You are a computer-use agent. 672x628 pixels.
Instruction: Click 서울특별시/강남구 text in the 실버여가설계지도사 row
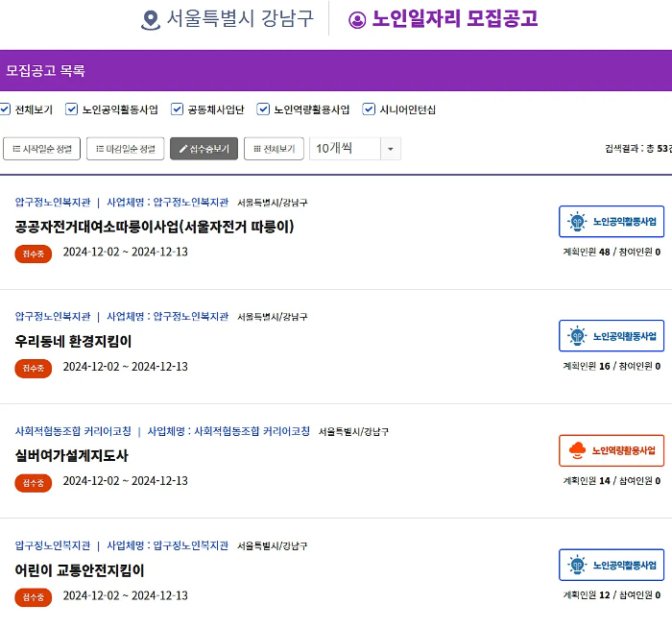[353, 431]
